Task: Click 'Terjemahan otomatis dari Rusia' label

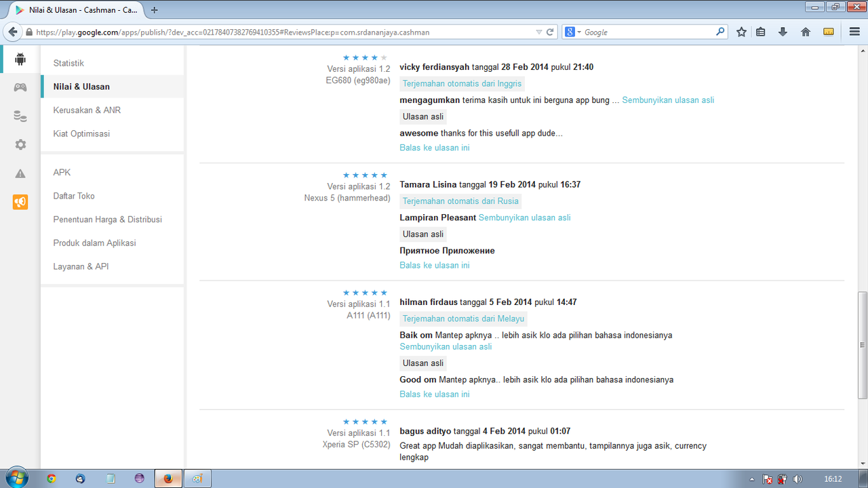Action: pos(460,201)
